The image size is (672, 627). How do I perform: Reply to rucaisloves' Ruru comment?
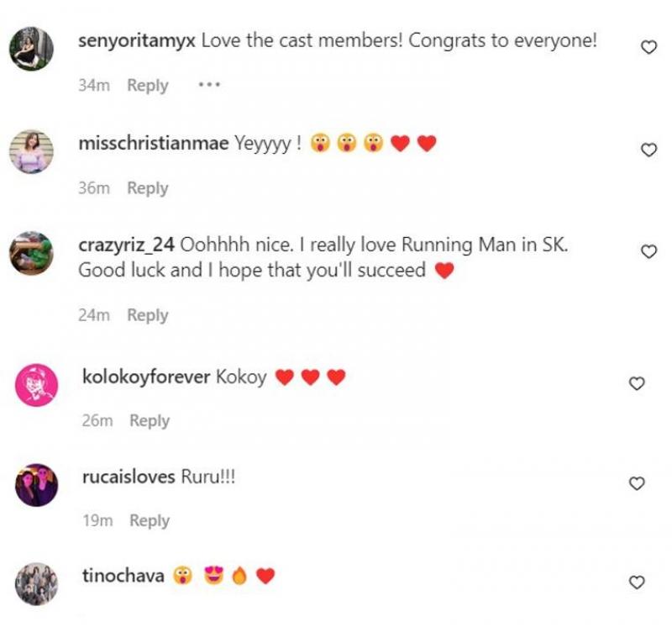tap(150, 521)
